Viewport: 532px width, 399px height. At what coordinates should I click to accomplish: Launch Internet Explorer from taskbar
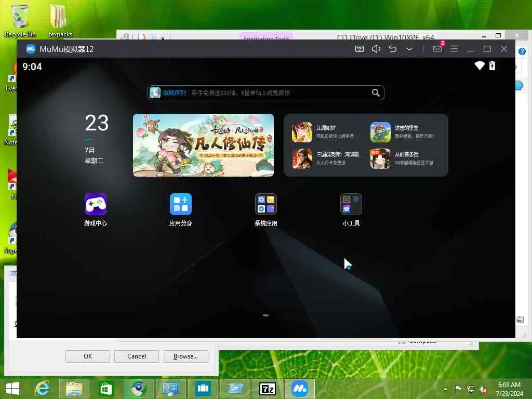tap(42, 389)
